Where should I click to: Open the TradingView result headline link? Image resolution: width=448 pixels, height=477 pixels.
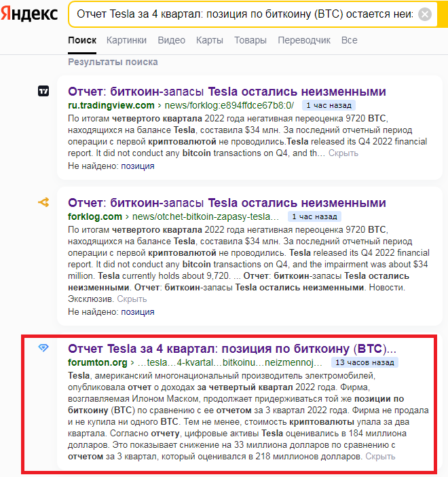point(227,92)
